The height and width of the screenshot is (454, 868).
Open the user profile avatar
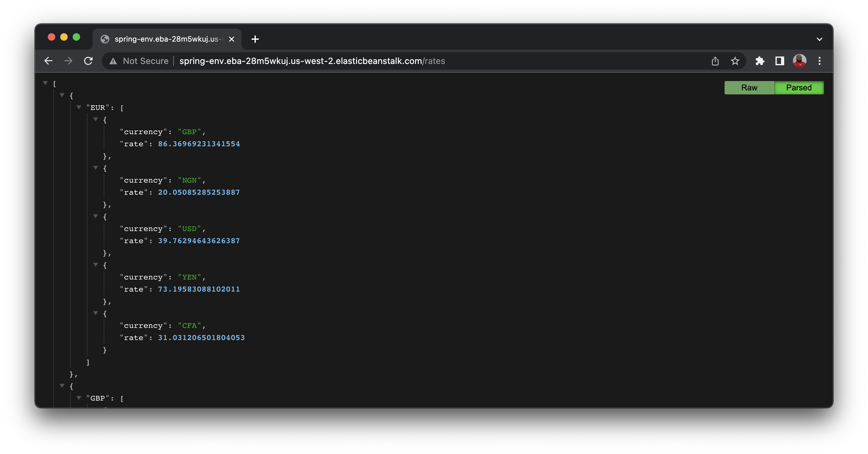point(800,61)
